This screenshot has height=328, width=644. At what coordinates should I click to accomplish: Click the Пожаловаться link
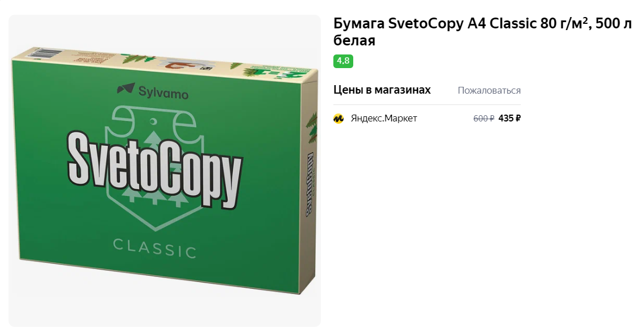[489, 90]
